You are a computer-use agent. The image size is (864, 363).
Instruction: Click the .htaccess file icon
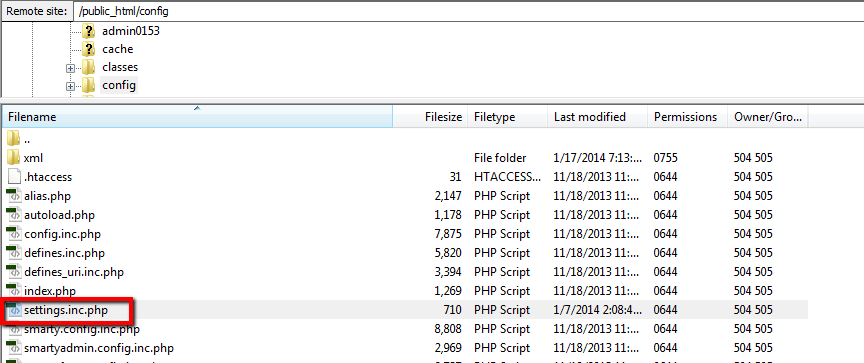point(13,177)
